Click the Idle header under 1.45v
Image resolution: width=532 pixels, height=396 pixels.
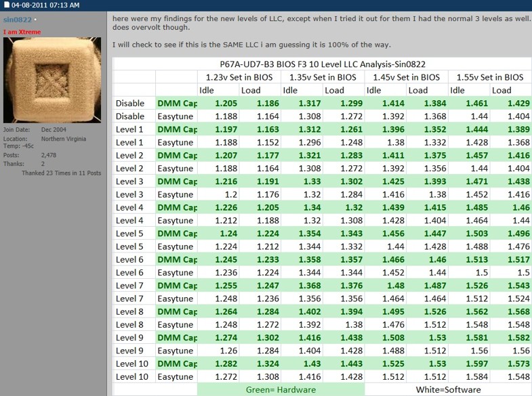point(374,91)
